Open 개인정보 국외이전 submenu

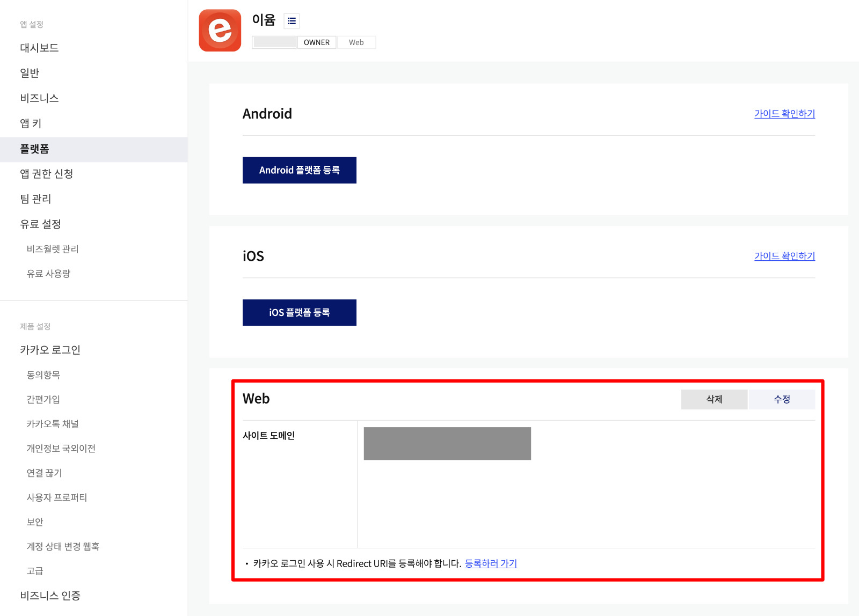tap(61, 449)
